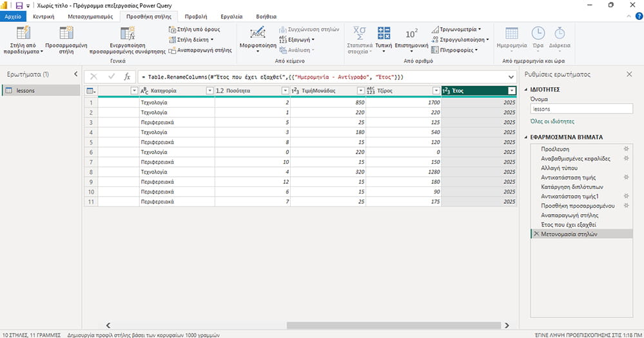Open Έτος column filter dropdown
Image resolution: width=644 pixels, height=338 pixels.
tap(512, 90)
